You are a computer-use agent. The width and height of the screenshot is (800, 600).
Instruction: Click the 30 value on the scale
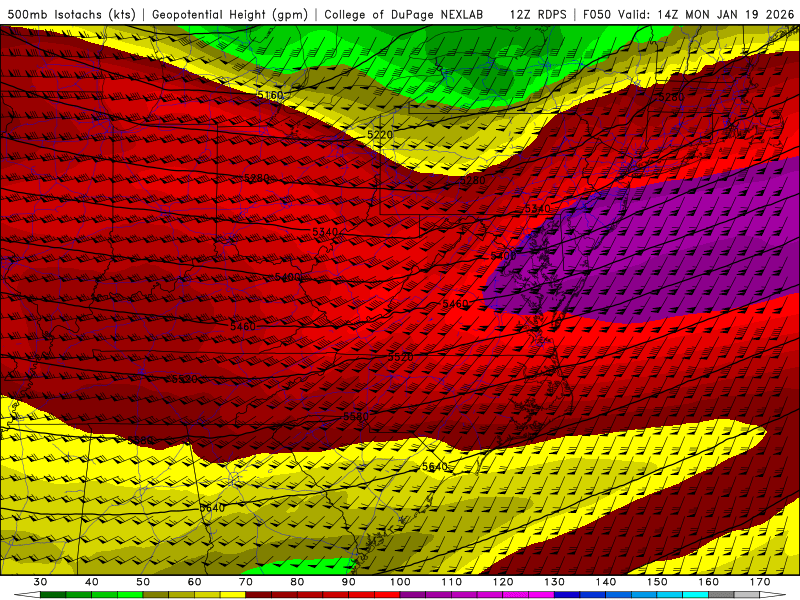pyautogui.click(x=40, y=582)
